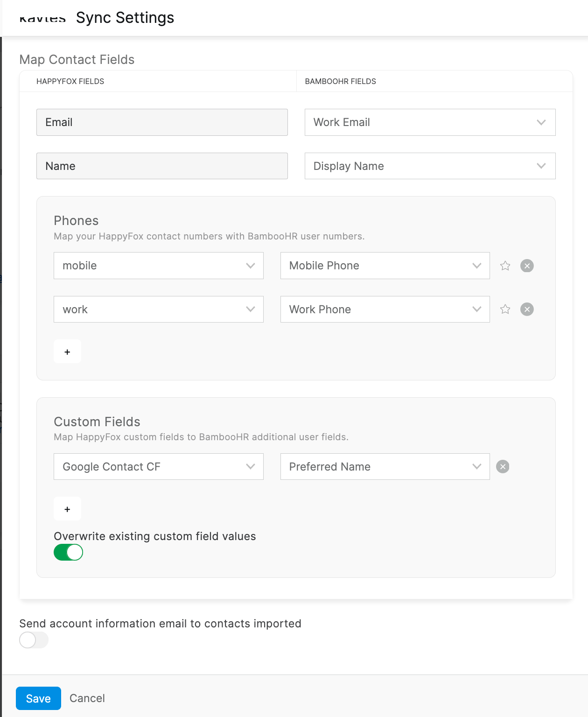Open the mobile HappyFox phone type dropdown
588x717 pixels.
click(x=159, y=266)
